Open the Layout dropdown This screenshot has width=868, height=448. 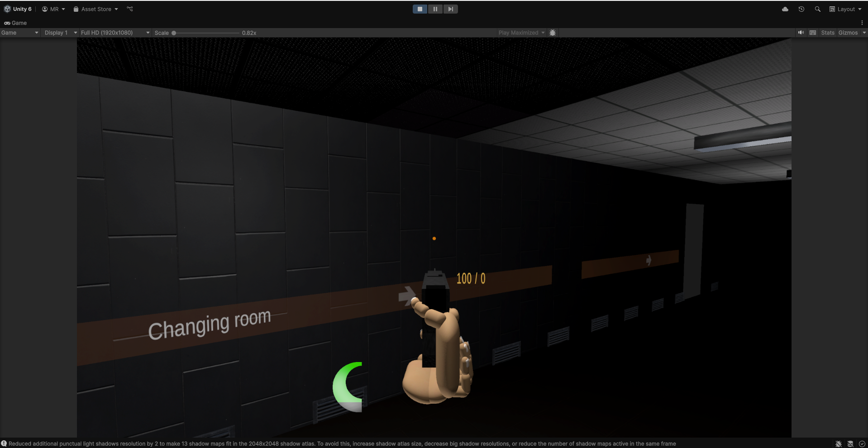[845, 9]
